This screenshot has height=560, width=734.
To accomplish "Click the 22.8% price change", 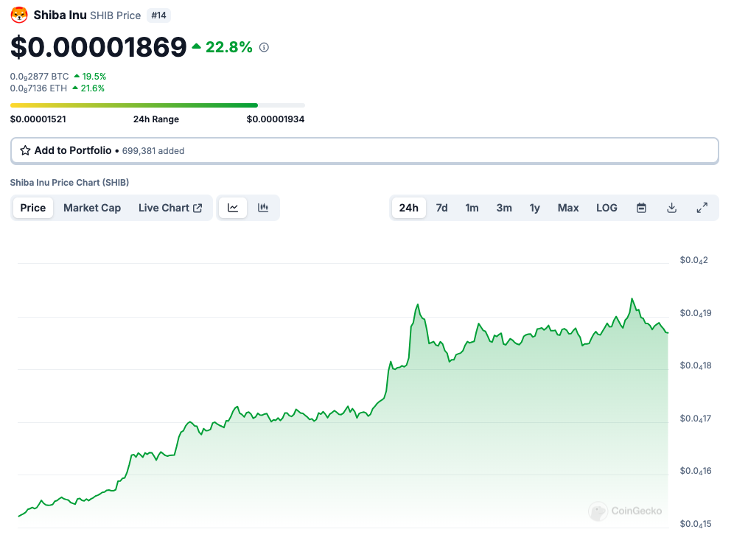I will point(223,47).
